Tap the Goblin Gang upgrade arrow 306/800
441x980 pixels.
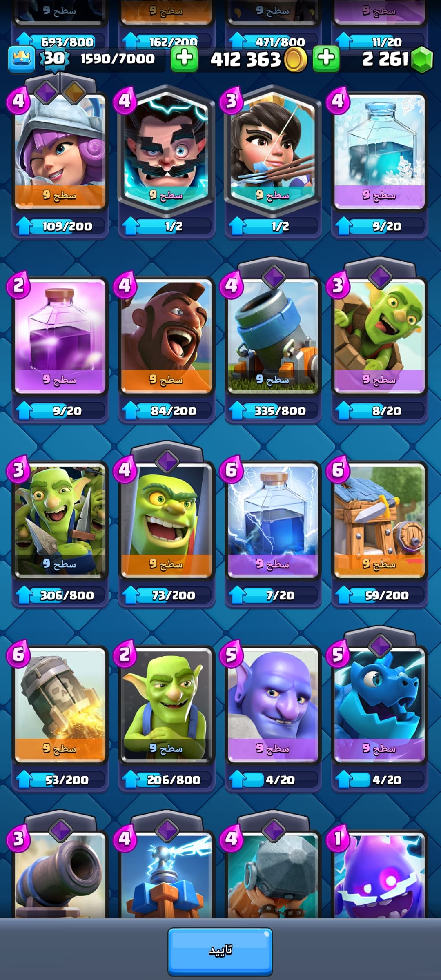24,595
